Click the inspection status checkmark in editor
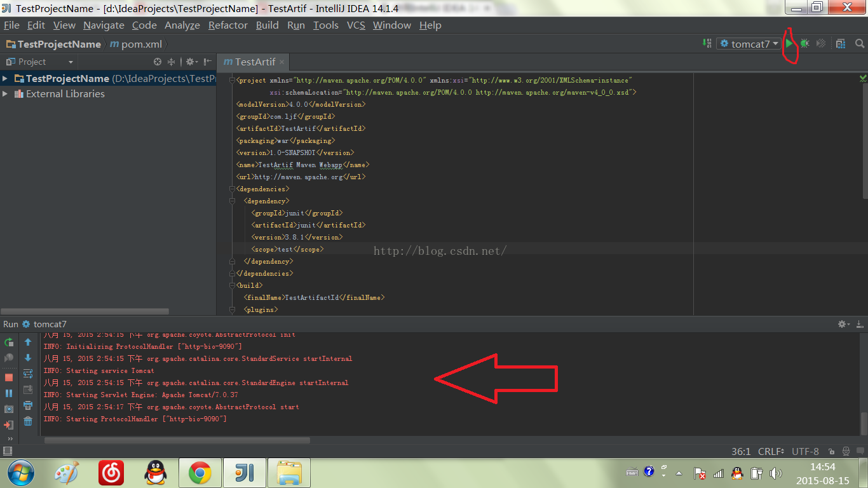 863,78
